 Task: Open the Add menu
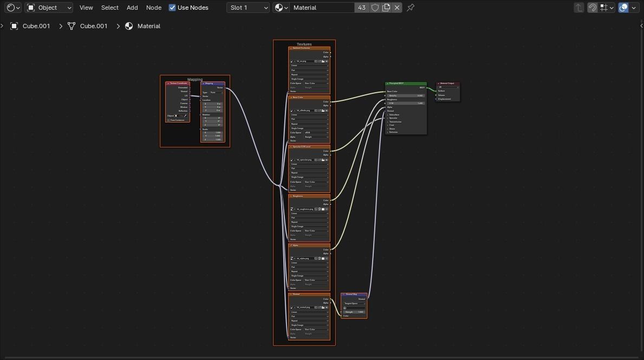pyautogui.click(x=132, y=8)
